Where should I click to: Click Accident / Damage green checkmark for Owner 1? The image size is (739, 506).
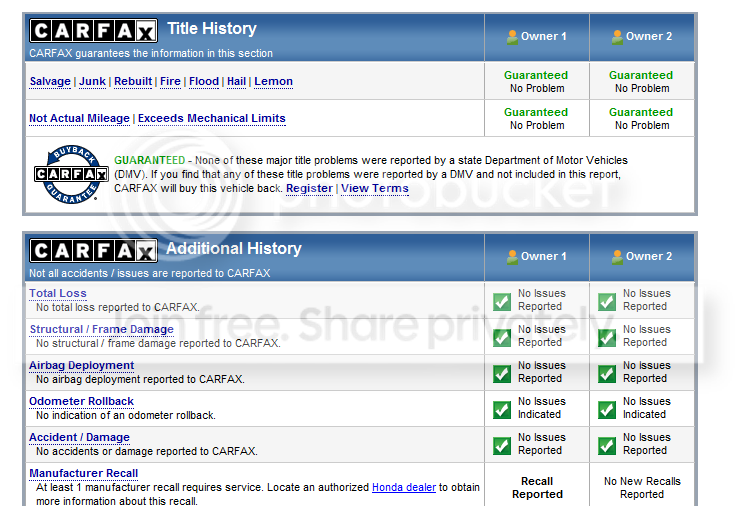coord(502,445)
